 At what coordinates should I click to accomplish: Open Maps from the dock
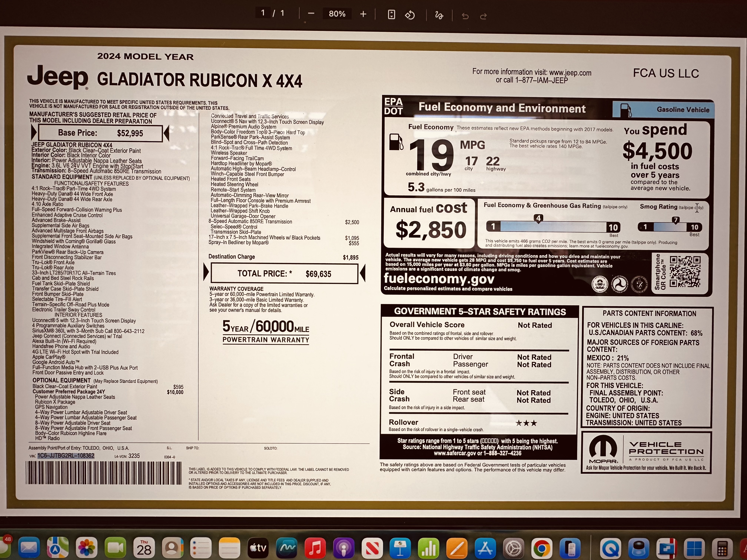pos(58,548)
